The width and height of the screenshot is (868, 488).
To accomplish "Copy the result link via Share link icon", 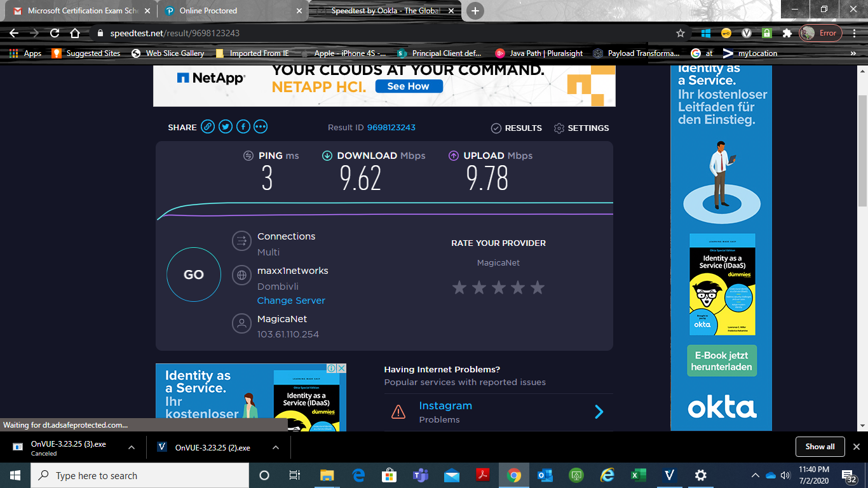I will [208, 127].
